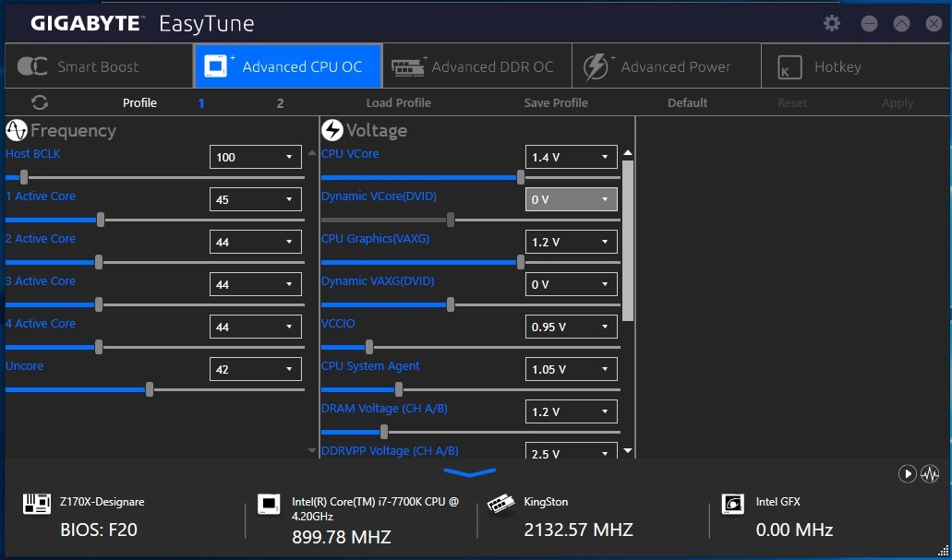Click the Voltage scrollbar down arrow
The width and height of the screenshot is (952, 560).
[628, 451]
